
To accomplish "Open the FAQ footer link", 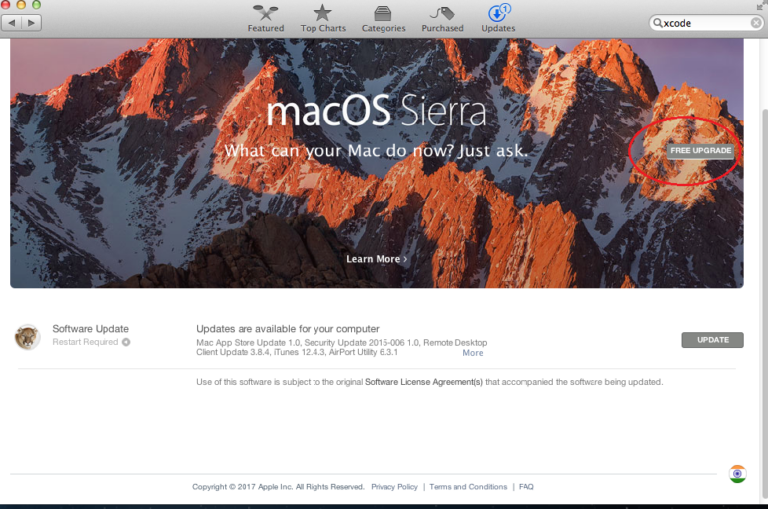I will (526, 487).
